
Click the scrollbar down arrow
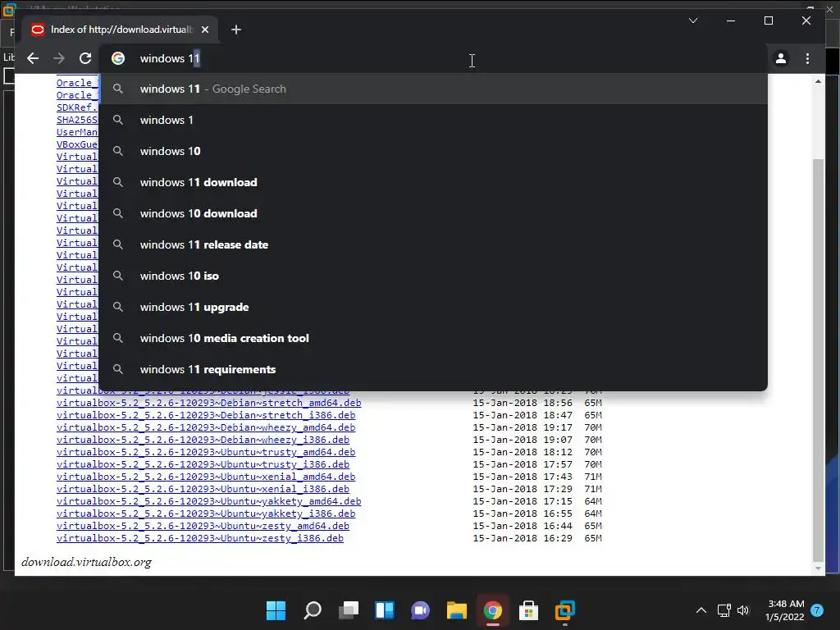tap(818, 568)
